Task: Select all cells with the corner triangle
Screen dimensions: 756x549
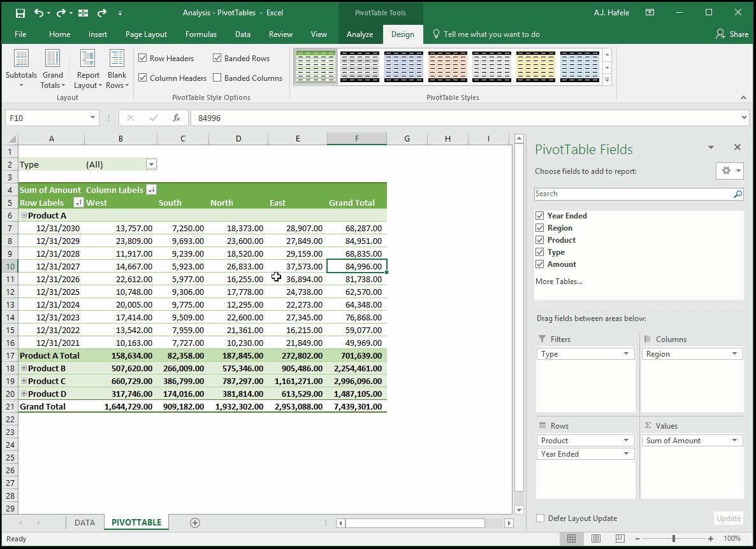Action: [11, 139]
